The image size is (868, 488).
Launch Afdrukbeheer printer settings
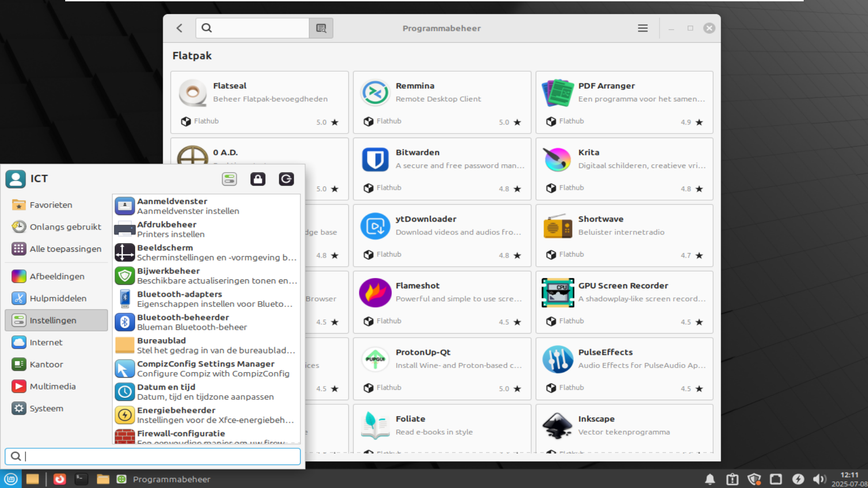click(x=206, y=229)
